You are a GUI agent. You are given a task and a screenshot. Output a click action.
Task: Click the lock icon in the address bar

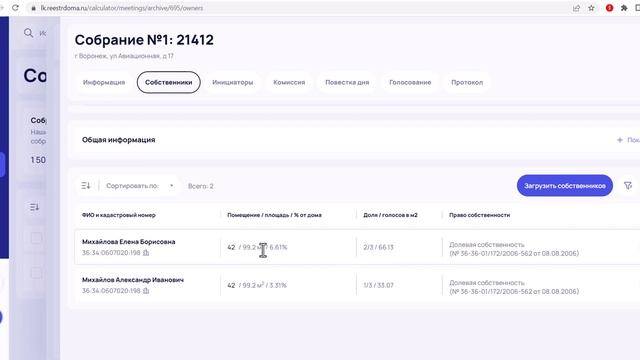pos(33,8)
